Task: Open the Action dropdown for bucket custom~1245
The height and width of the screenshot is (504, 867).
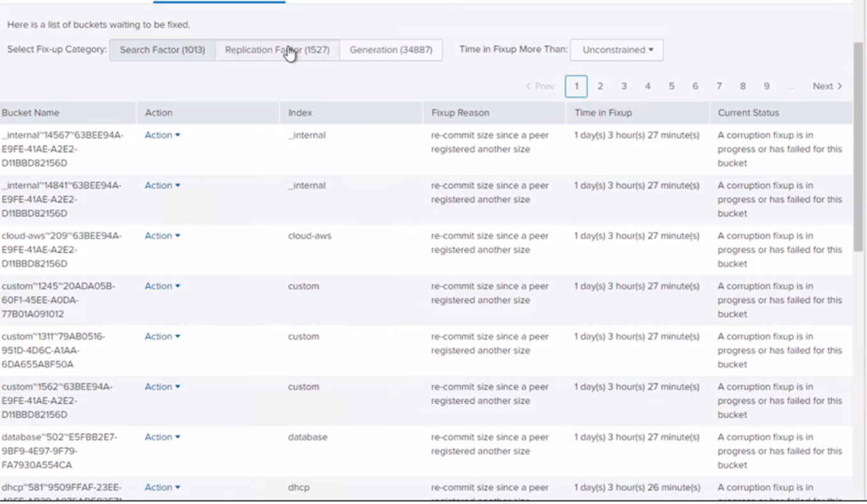Action: [x=162, y=286]
